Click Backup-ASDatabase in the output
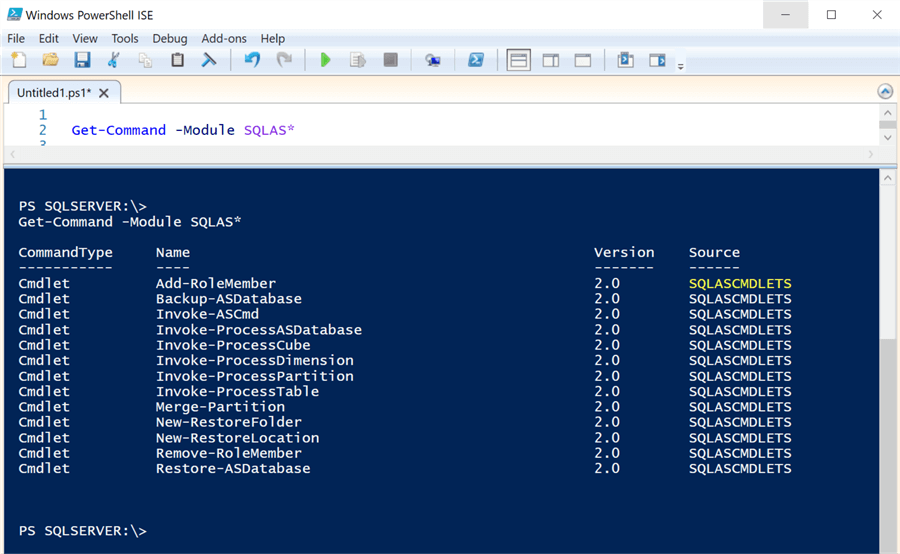The height and width of the screenshot is (554, 900). point(228,299)
